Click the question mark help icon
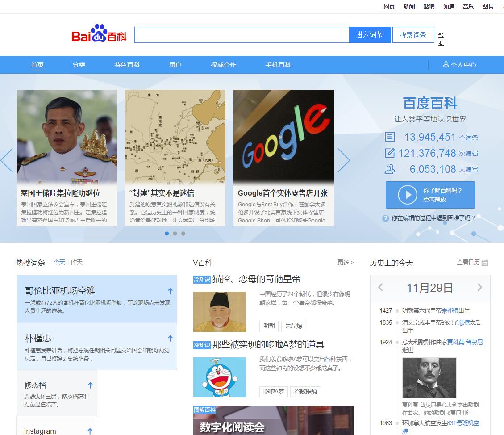The height and width of the screenshot is (435, 504). pyautogui.click(x=385, y=218)
